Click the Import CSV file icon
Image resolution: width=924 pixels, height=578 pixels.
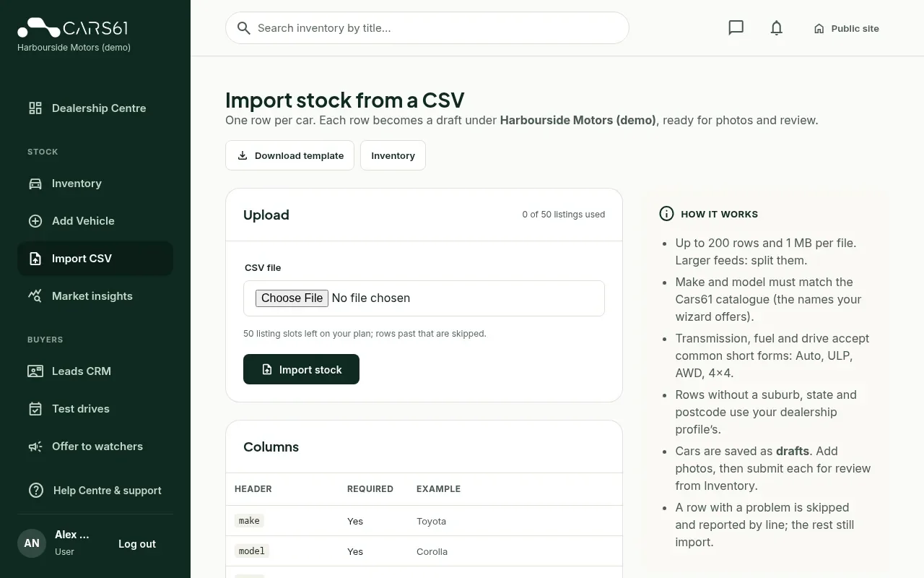click(35, 259)
